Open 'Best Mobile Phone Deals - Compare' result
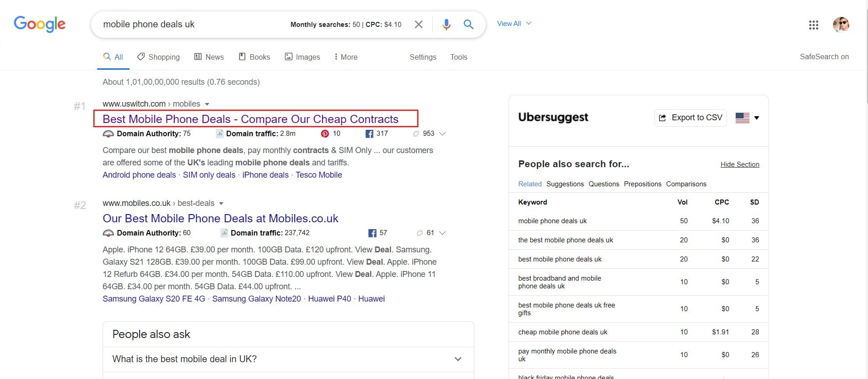The height and width of the screenshot is (379, 868). (x=250, y=119)
